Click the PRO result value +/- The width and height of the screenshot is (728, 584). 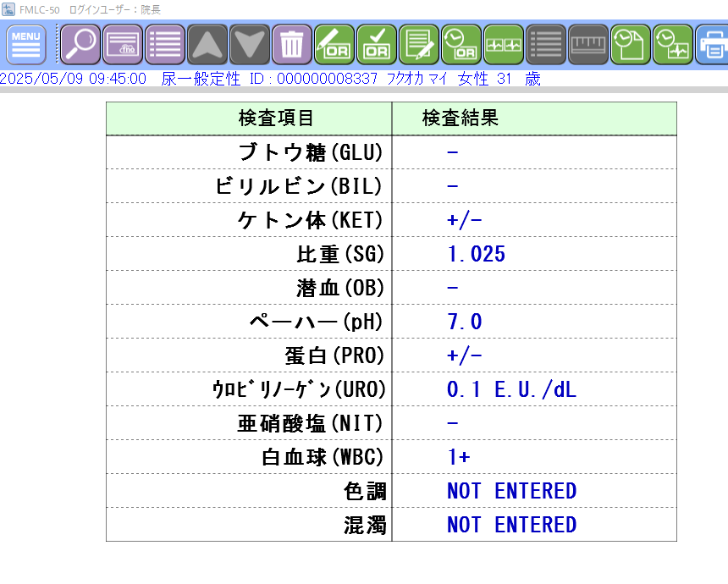point(464,355)
